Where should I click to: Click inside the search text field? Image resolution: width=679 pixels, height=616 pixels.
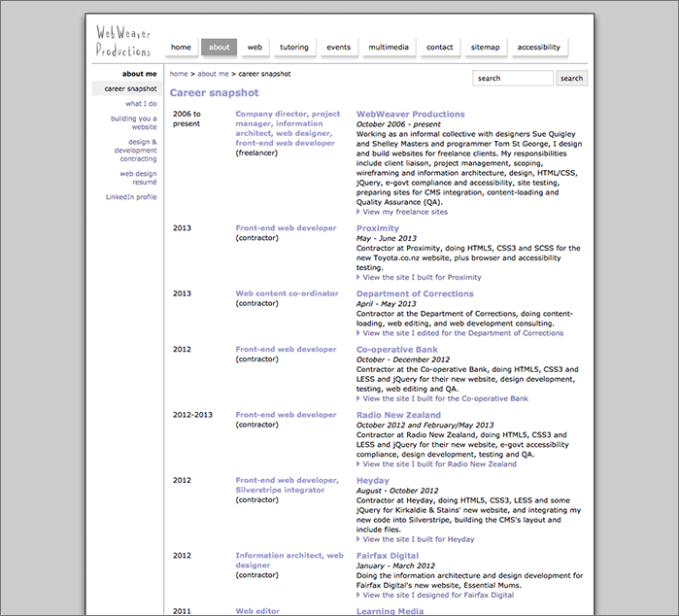[x=513, y=78]
